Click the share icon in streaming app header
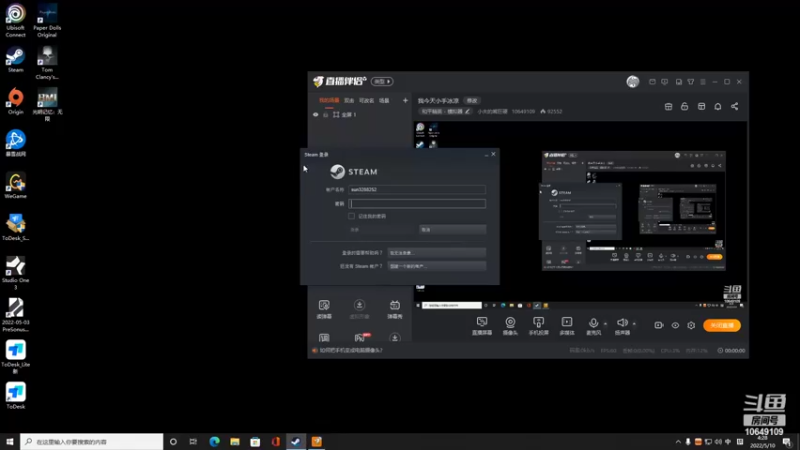This screenshot has width=800, height=450. (x=735, y=106)
